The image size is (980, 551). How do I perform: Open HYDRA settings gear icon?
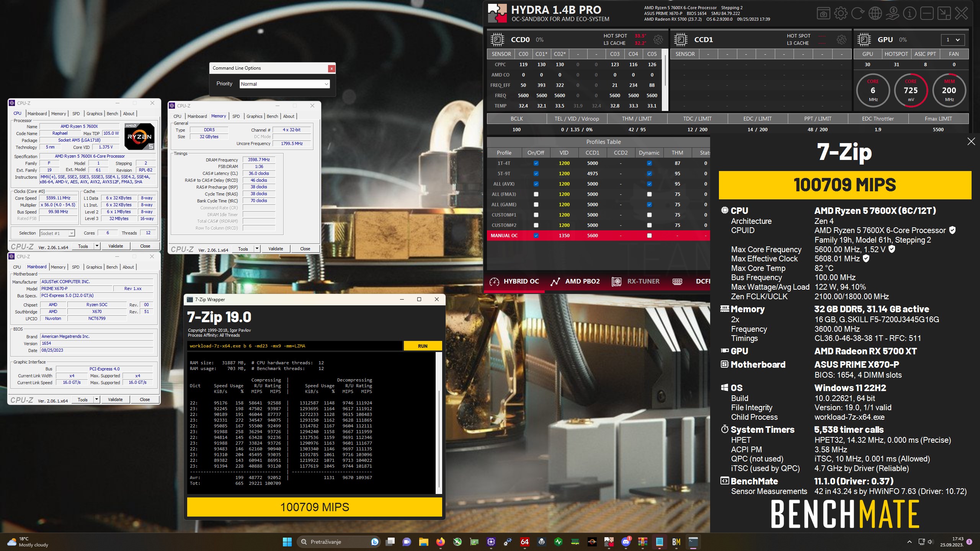(841, 13)
